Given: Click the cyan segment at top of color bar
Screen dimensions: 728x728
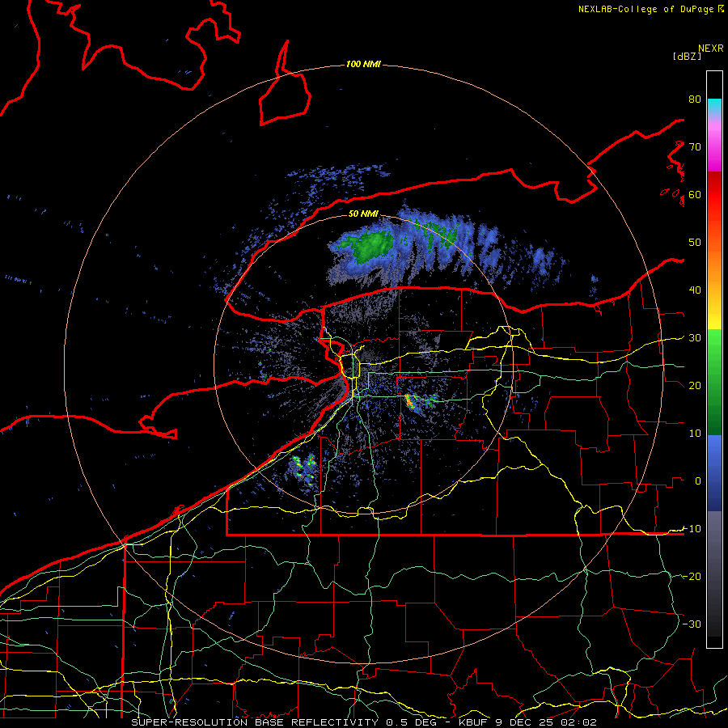Looking at the screenshot, I should point(714,106).
